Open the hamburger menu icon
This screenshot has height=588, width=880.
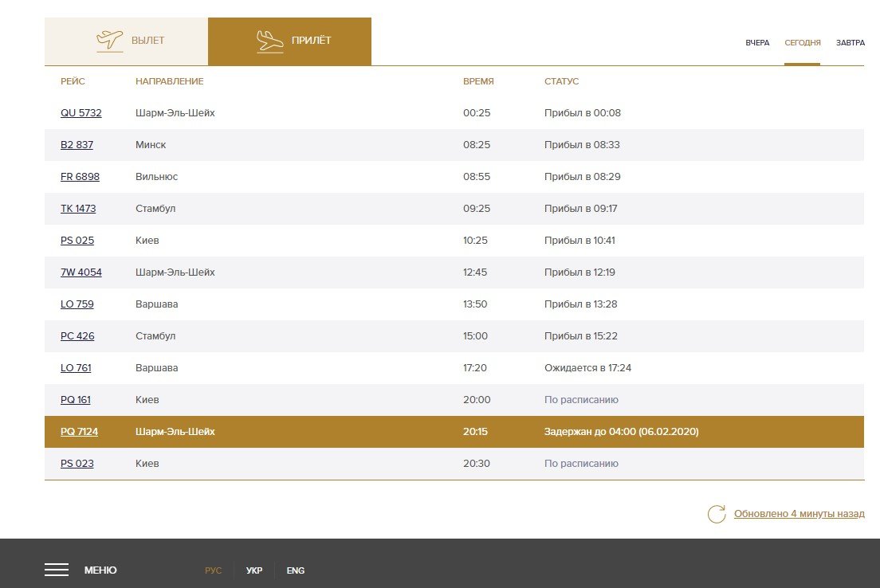pyautogui.click(x=57, y=570)
